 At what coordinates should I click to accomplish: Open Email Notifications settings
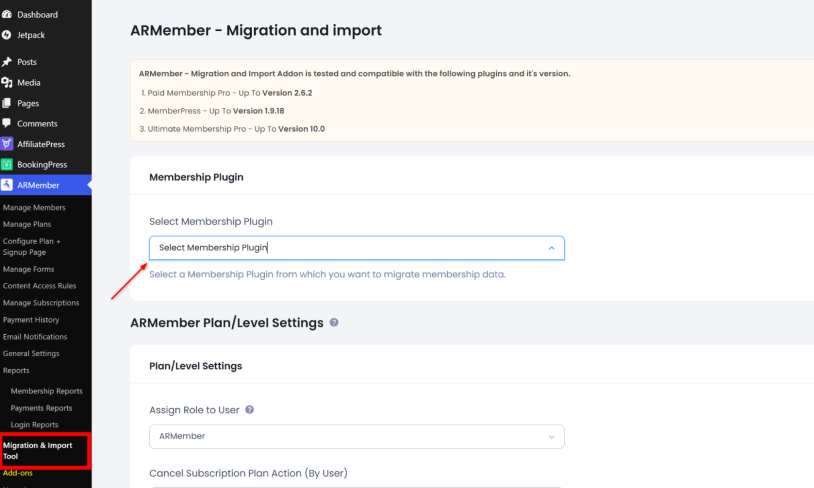(x=35, y=337)
